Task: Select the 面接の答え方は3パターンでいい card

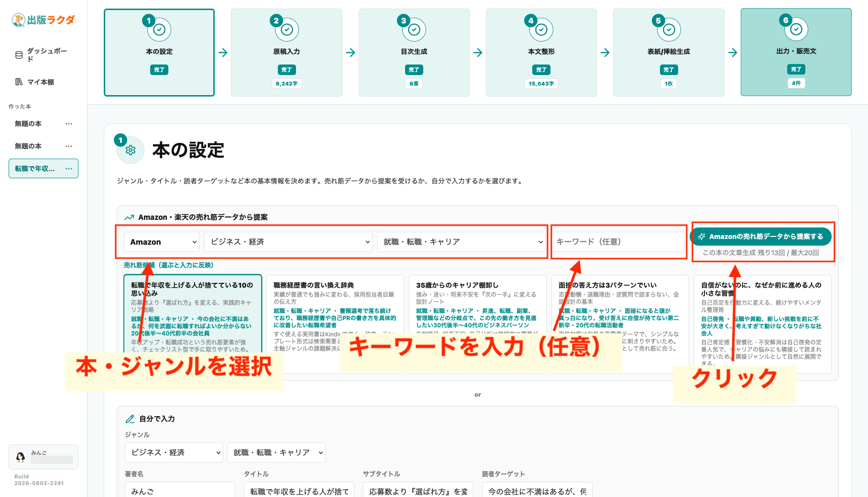Action: tap(620, 323)
